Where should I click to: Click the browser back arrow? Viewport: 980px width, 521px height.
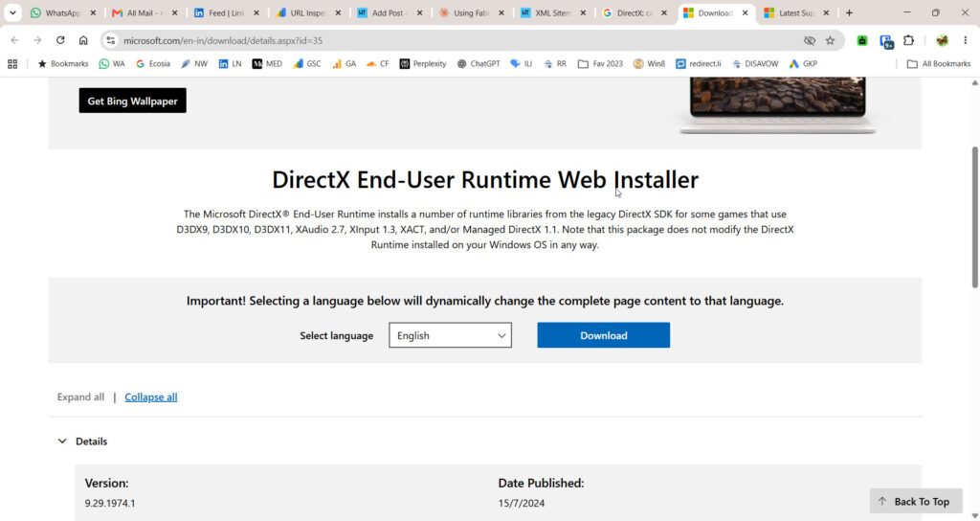14,40
